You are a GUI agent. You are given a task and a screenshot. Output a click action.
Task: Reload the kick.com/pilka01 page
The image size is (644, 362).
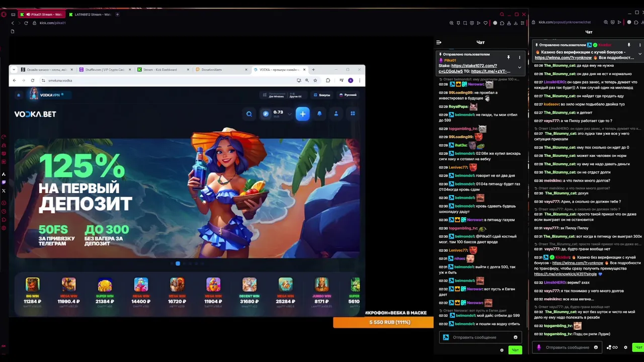click(26, 23)
